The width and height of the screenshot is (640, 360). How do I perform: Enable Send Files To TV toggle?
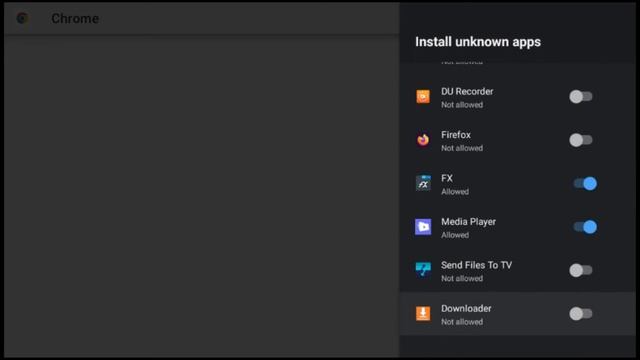(581, 270)
